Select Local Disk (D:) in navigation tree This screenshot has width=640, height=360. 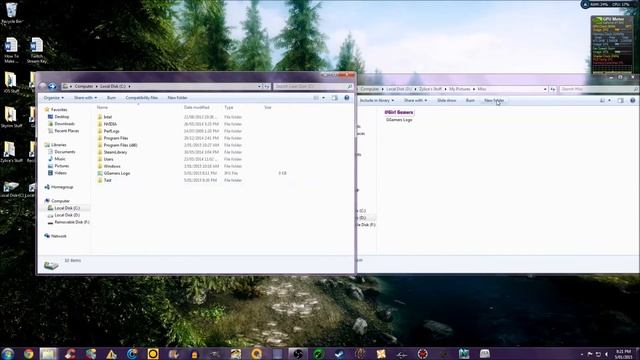tap(67, 215)
